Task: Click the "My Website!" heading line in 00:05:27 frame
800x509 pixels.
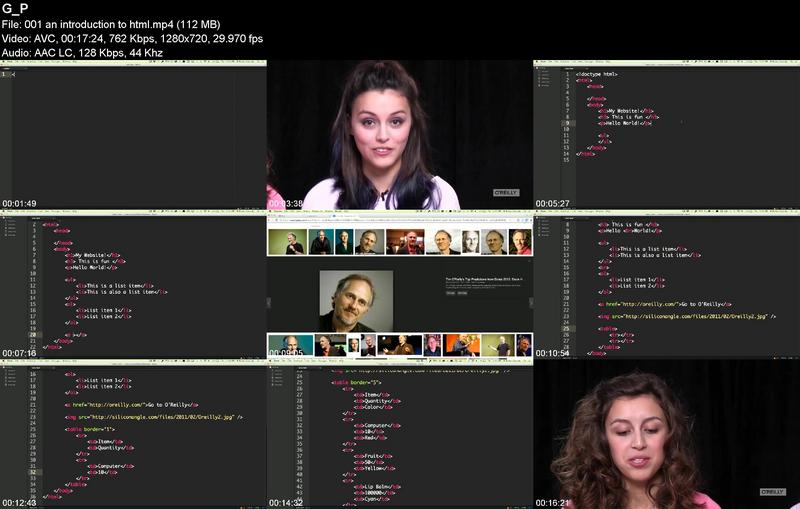Action: click(x=626, y=111)
